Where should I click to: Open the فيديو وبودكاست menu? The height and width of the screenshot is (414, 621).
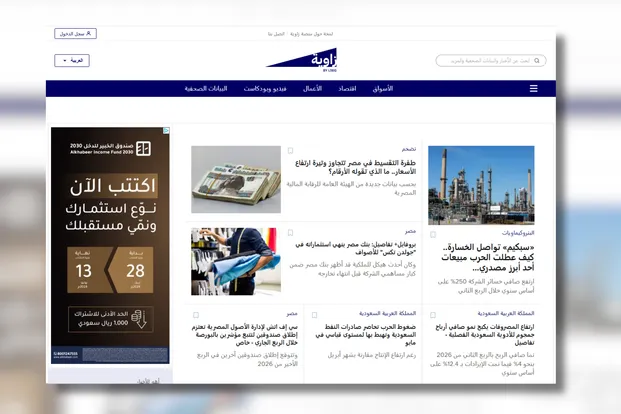point(265,88)
